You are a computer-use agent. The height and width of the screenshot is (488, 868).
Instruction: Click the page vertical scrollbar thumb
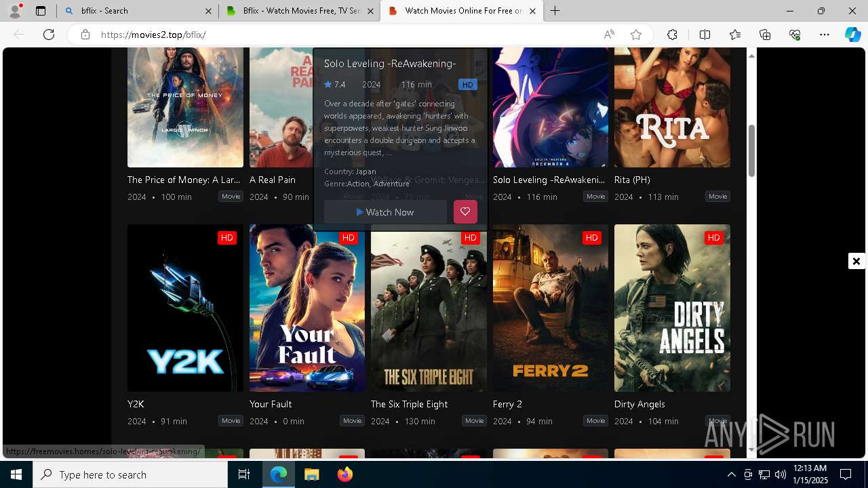tap(751, 150)
